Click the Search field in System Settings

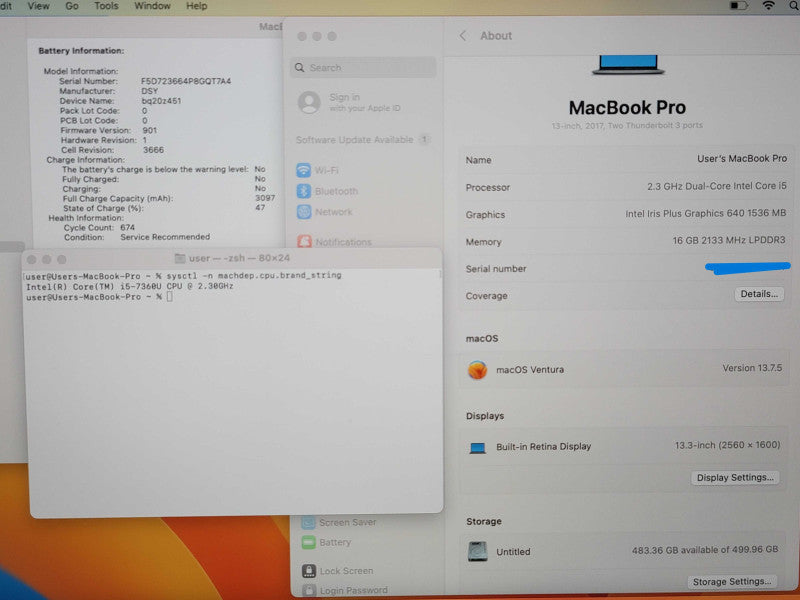coord(363,68)
